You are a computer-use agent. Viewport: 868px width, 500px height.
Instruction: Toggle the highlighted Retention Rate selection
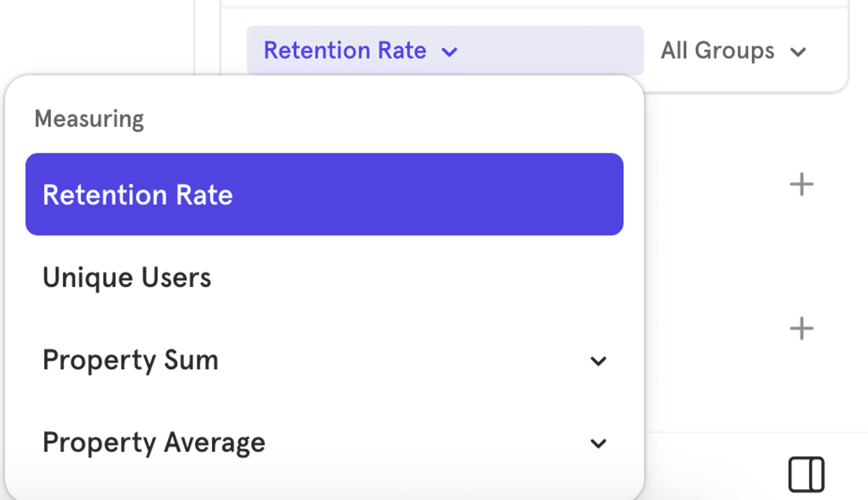[325, 195]
